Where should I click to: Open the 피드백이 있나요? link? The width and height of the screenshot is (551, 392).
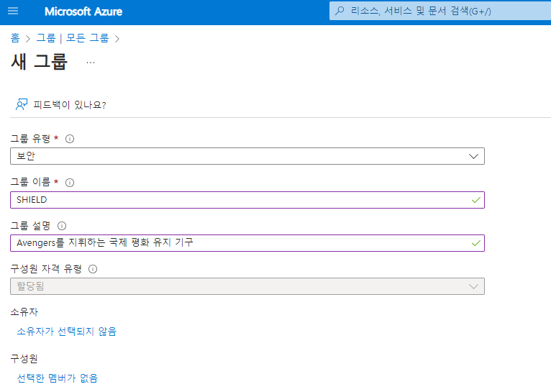[70, 105]
